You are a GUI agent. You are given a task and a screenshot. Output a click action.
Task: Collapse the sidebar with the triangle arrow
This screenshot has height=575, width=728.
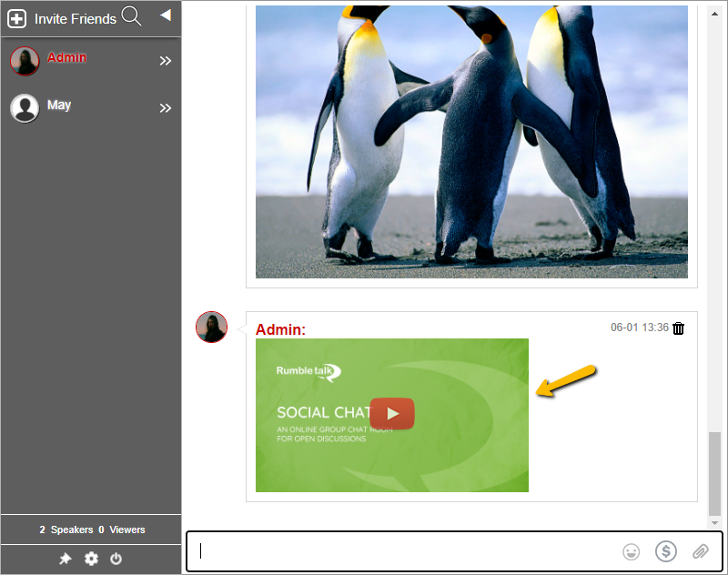point(165,15)
